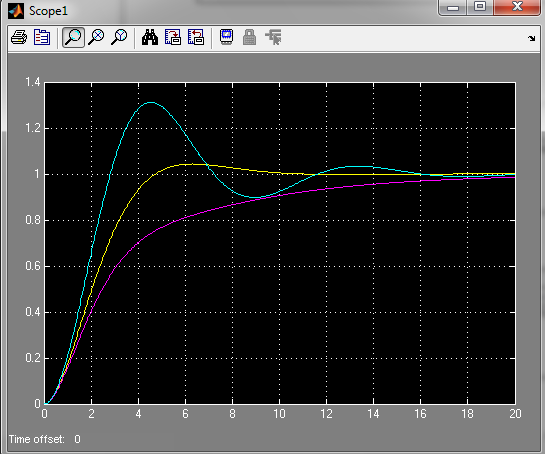Viewport: 545px width, 454px height.
Task: Click the Time offset label
Action: click(36, 439)
